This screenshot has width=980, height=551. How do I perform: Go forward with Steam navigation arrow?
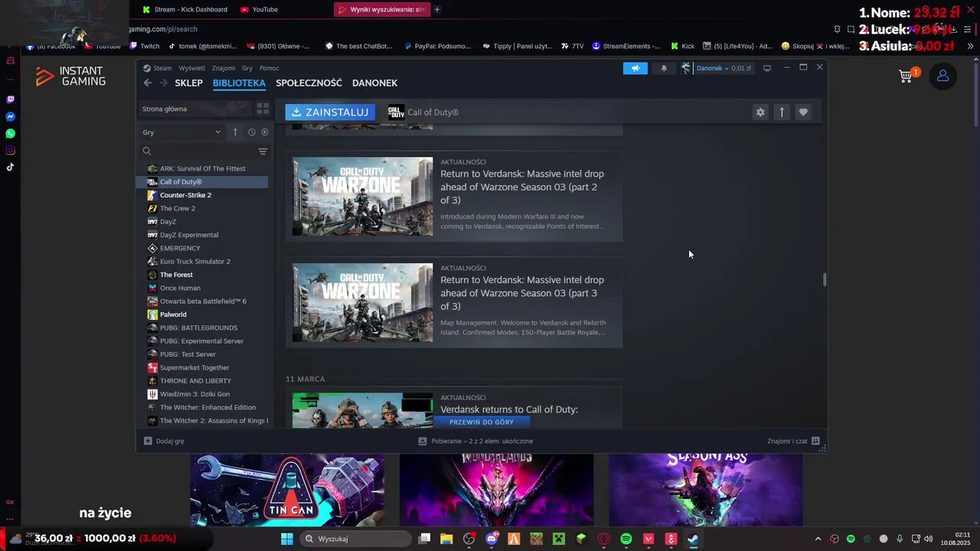(163, 83)
